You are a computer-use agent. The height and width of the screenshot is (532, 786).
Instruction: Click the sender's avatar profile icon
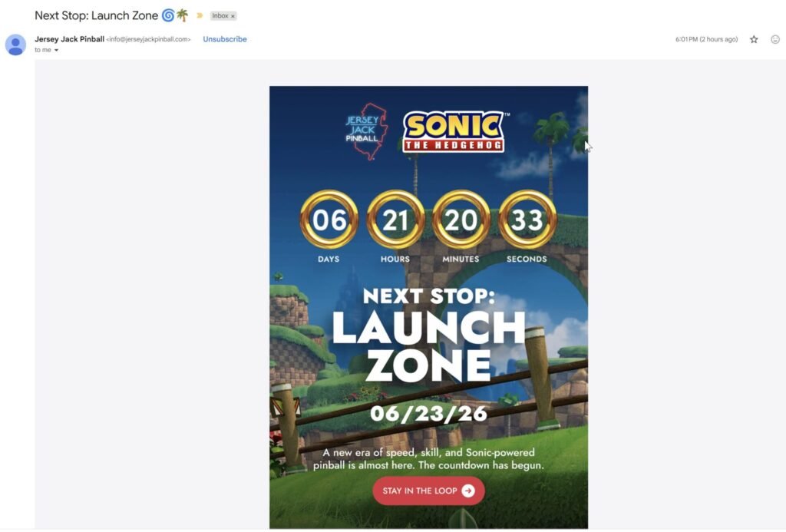15,45
